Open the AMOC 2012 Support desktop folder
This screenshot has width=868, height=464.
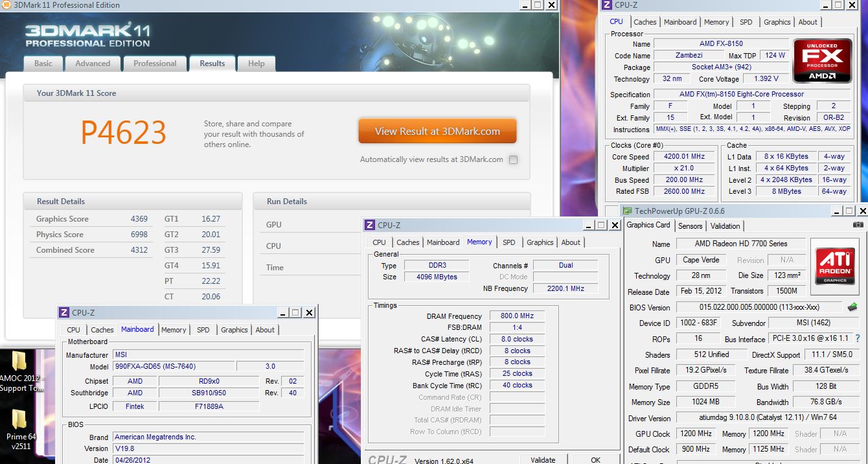tap(19, 371)
